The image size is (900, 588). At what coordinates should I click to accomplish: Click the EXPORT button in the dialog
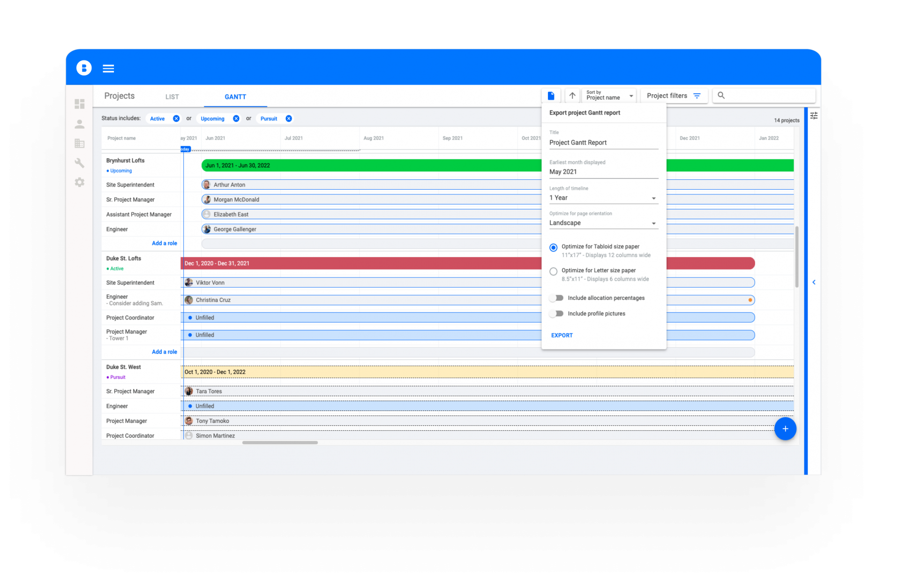click(x=562, y=335)
